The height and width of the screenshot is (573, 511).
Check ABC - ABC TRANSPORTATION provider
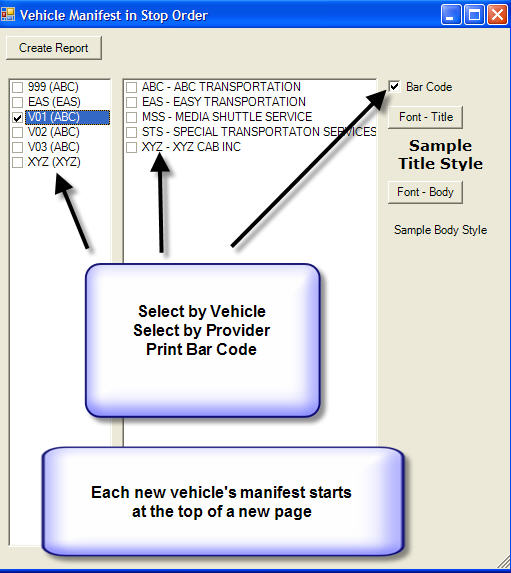click(132, 87)
